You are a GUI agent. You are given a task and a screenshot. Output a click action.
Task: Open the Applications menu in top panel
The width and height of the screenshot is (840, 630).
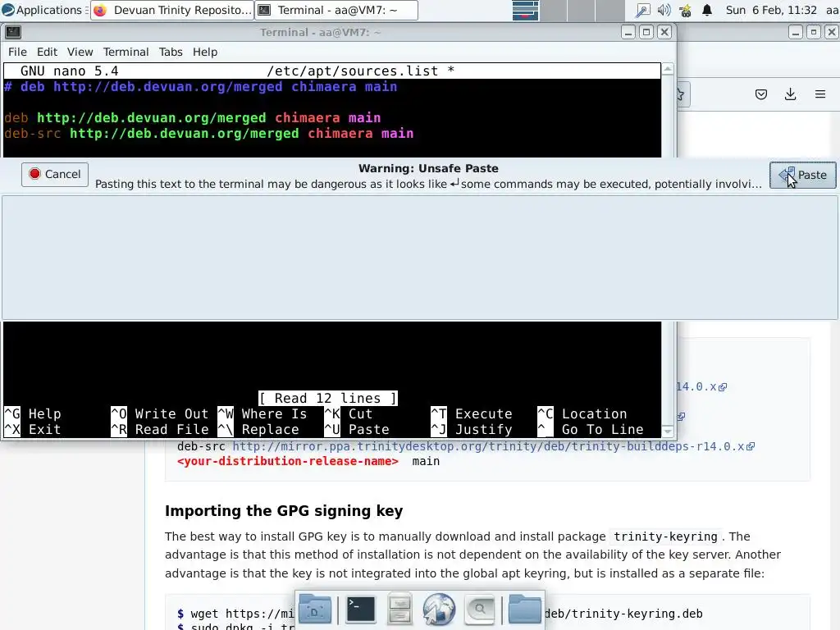pos(43,10)
